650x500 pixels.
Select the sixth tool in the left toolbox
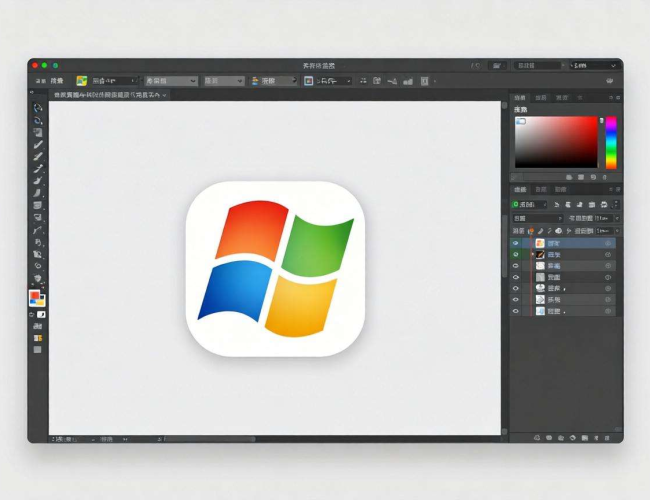pyautogui.click(x=38, y=169)
